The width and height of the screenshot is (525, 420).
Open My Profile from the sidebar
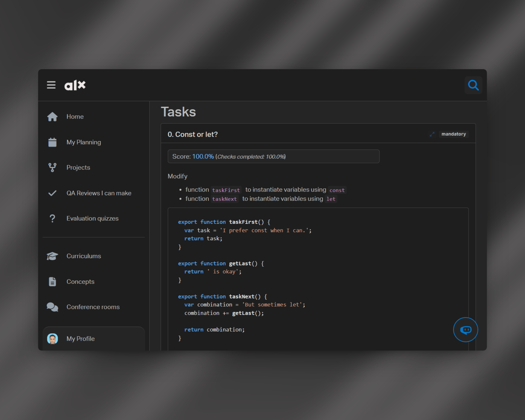tap(80, 339)
